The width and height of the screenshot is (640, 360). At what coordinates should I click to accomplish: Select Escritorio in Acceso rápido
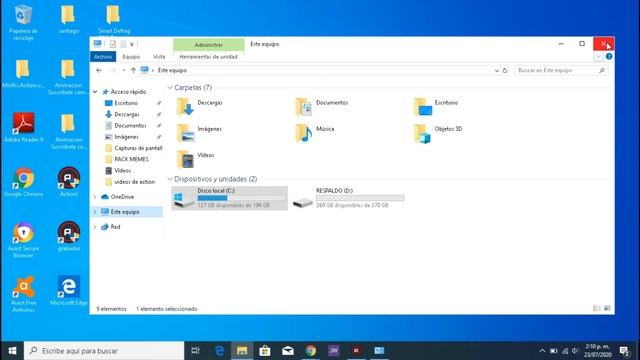pos(127,103)
